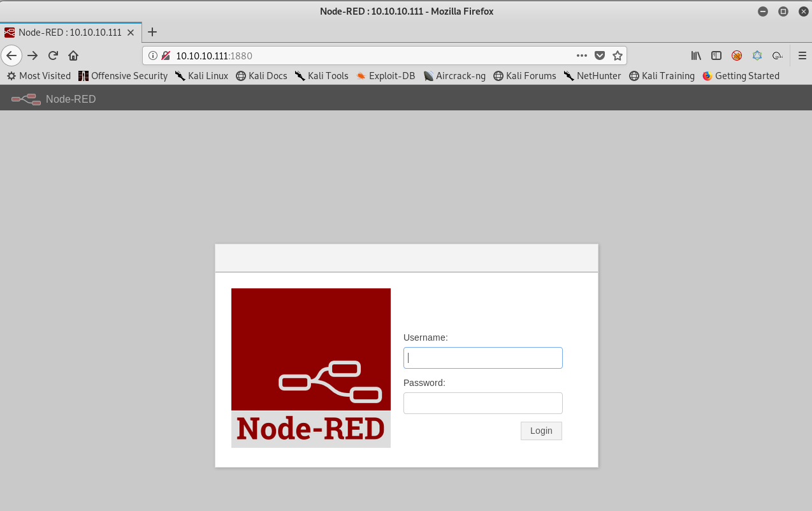The width and height of the screenshot is (812, 511).
Task: Close the Node-RED tab
Action: (x=131, y=32)
